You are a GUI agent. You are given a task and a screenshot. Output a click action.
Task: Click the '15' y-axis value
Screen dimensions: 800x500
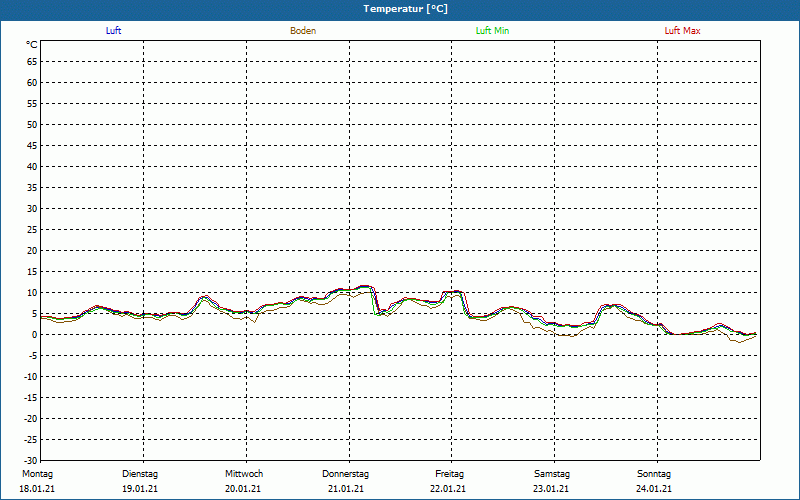click(x=32, y=272)
